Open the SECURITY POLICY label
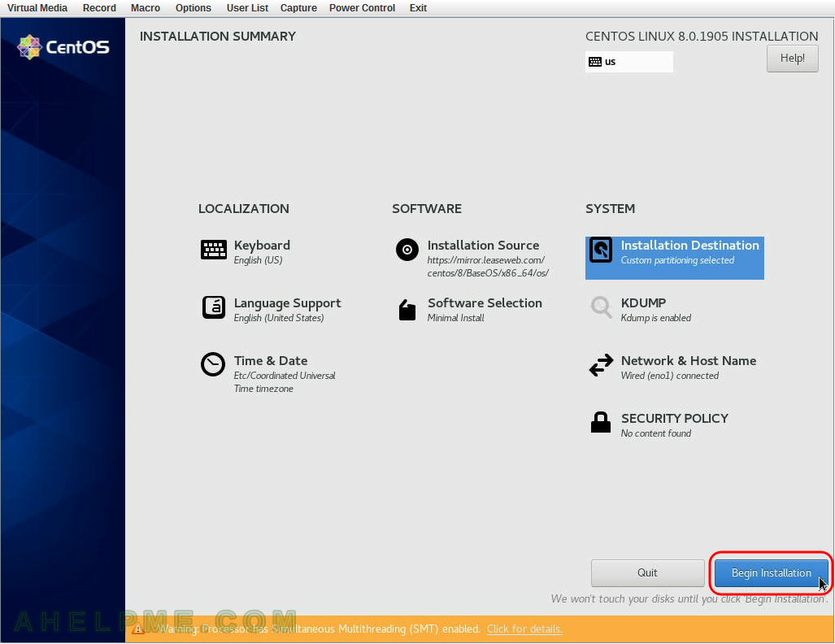 tap(674, 418)
